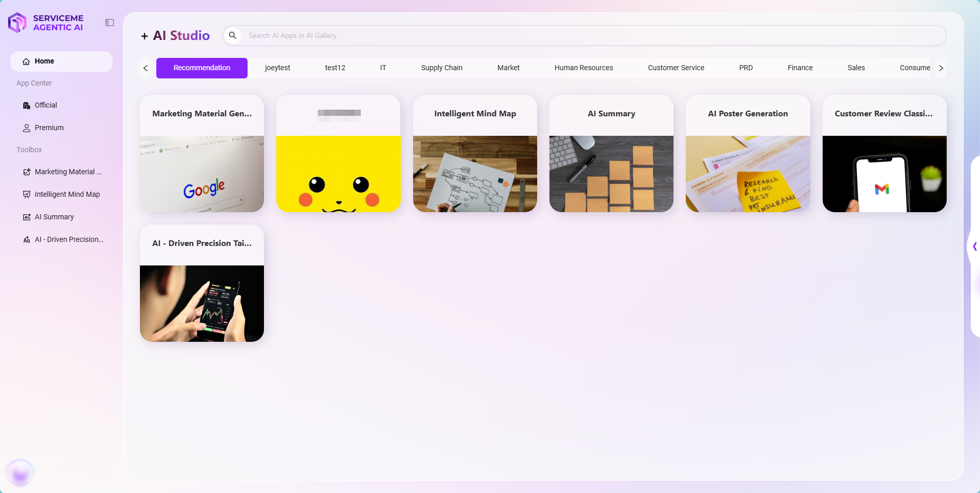Click the Customer Review Classi... card title
Viewport: 980px width, 493px height.
pyautogui.click(x=884, y=114)
